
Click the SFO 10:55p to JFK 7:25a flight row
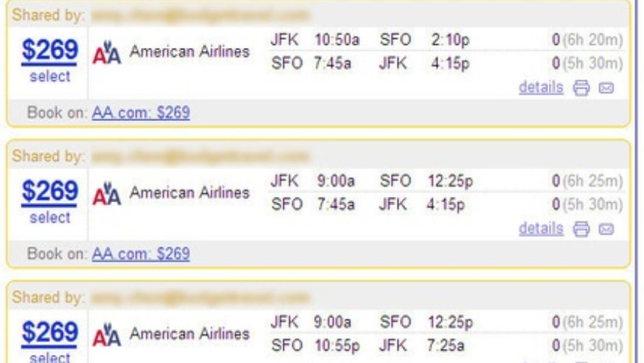[447, 345]
